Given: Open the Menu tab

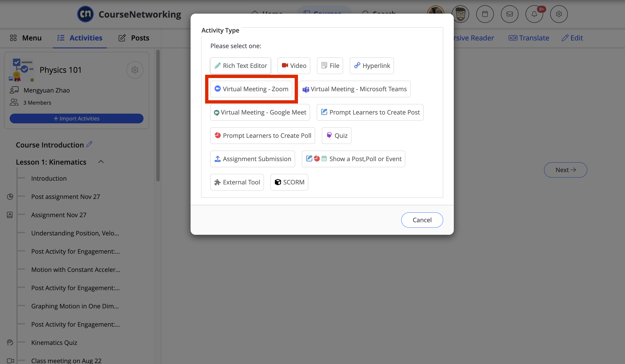Looking at the screenshot, I should pos(26,38).
